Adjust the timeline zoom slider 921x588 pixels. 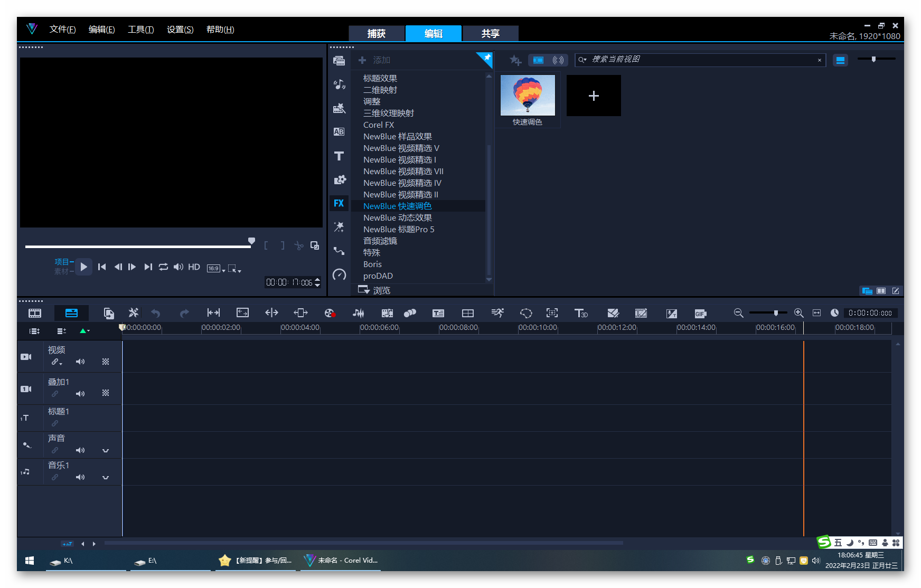(x=775, y=313)
